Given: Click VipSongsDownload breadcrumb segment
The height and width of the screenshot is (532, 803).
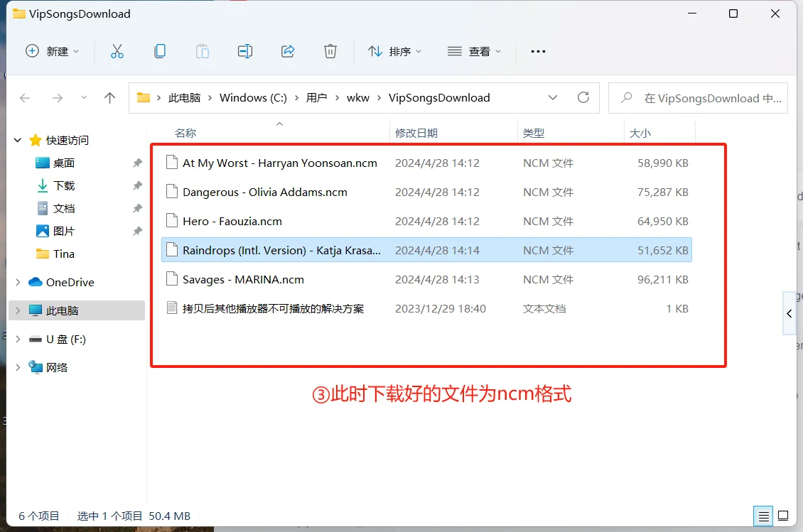Looking at the screenshot, I should pyautogui.click(x=439, y=98).
